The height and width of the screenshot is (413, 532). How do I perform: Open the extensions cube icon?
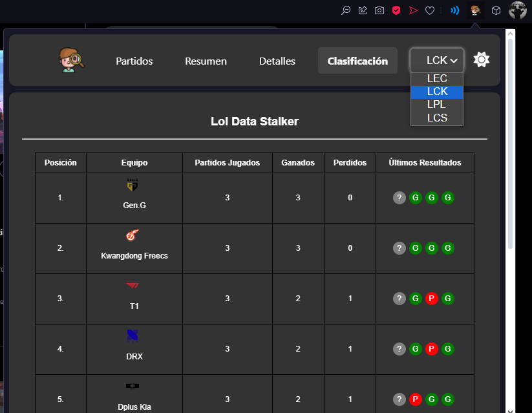coord(496,10)
